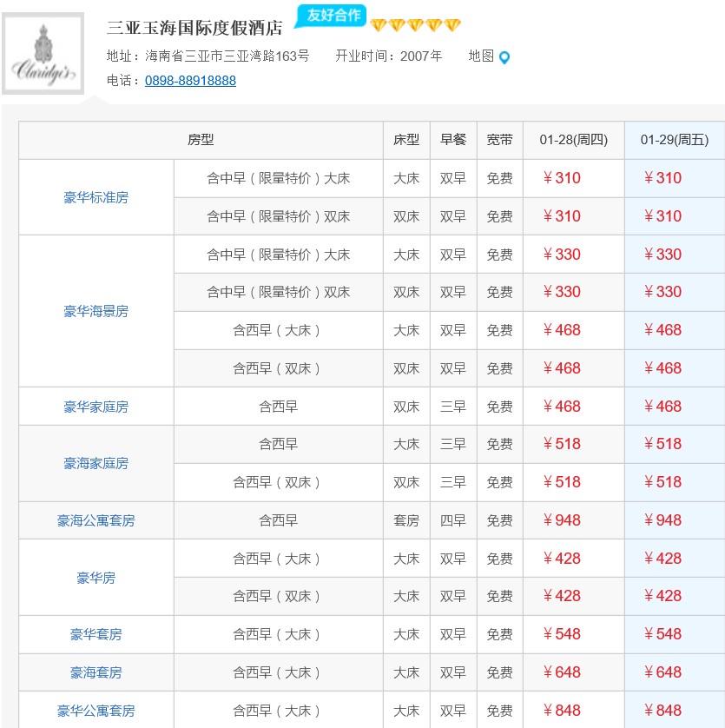The image size is (725, 728).
Task: Click the 01-29(周五) date column header
Action: (674, 140)
